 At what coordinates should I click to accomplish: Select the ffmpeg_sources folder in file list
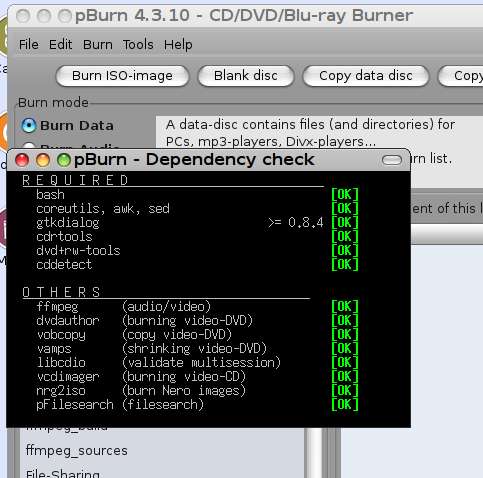(x=77, y=451)
